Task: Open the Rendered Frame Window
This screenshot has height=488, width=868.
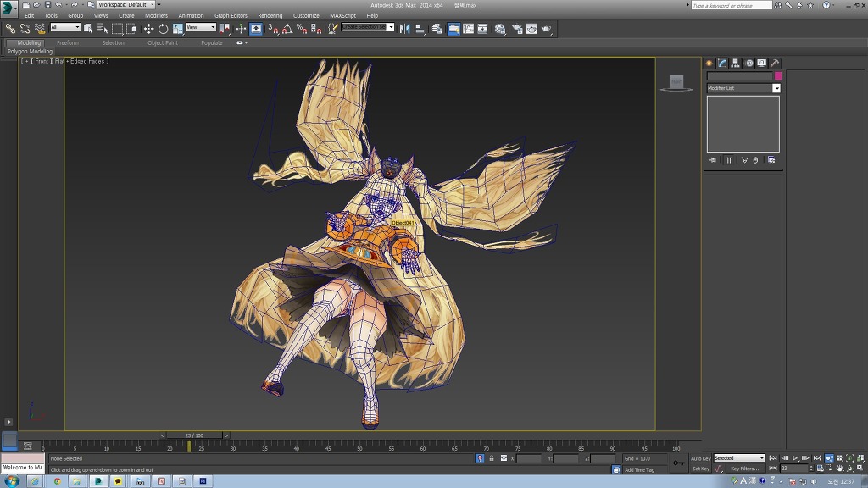Action: click(531, 28)
